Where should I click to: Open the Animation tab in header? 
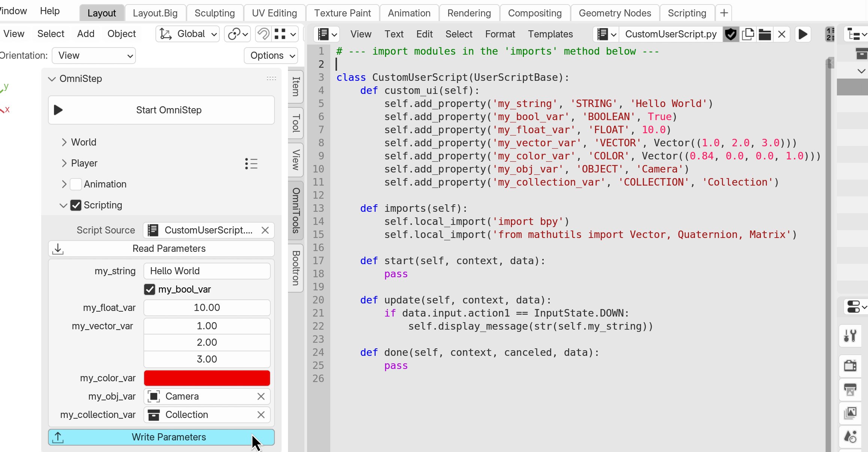pos(409,13)
